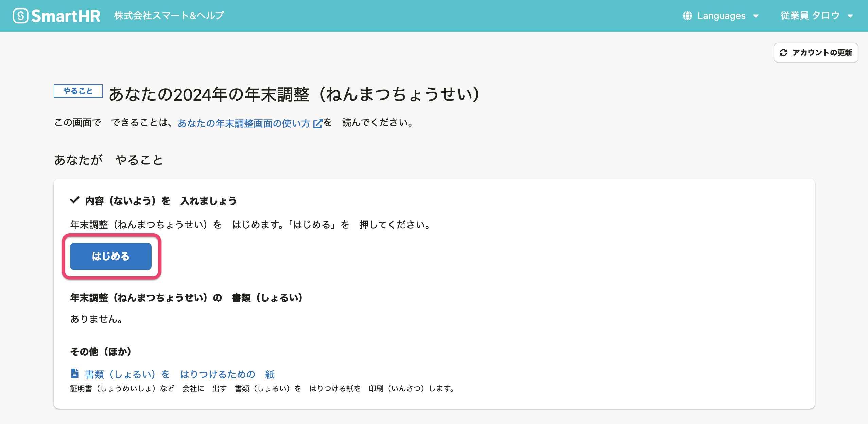The image size is (868, 424).
Task: Click the 年末調整の 書類（しょるい） subheading
Action: (186, 298)
